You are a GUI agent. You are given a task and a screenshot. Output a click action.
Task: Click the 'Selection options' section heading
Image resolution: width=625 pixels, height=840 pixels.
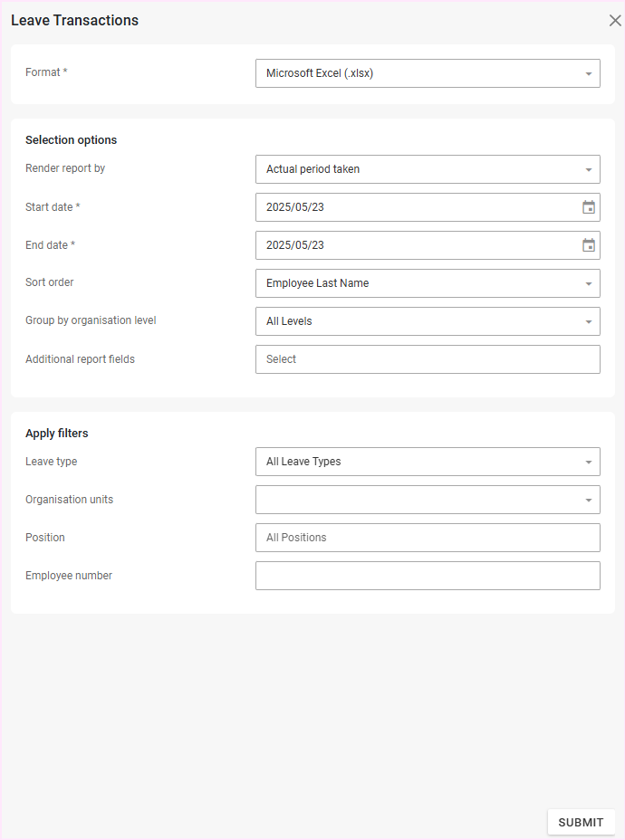pyautogui.click(x=71, y=140)
